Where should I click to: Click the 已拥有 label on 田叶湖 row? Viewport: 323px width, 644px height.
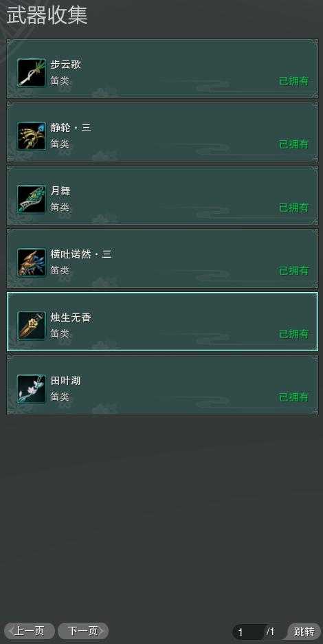point(294,397)
